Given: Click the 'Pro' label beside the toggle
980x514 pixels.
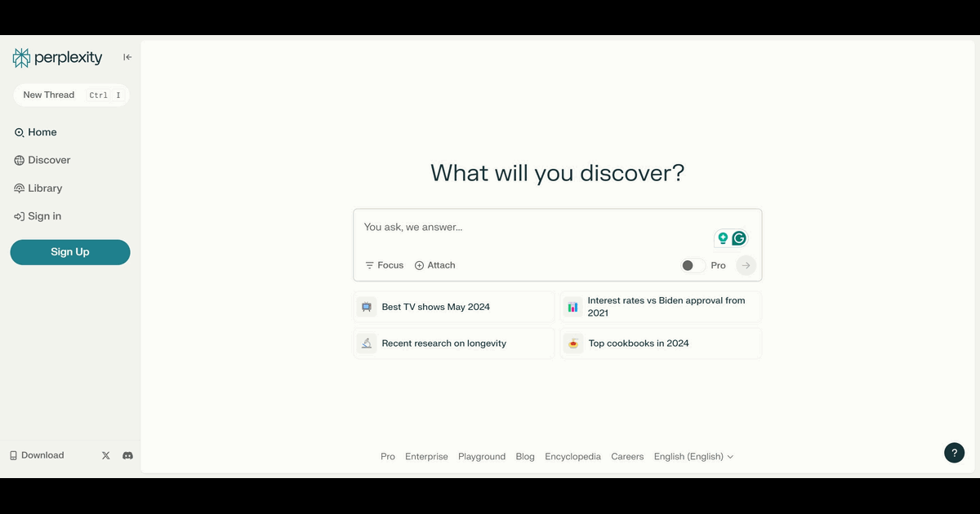Looking at the screenshot, I should (x=718, y=265).
